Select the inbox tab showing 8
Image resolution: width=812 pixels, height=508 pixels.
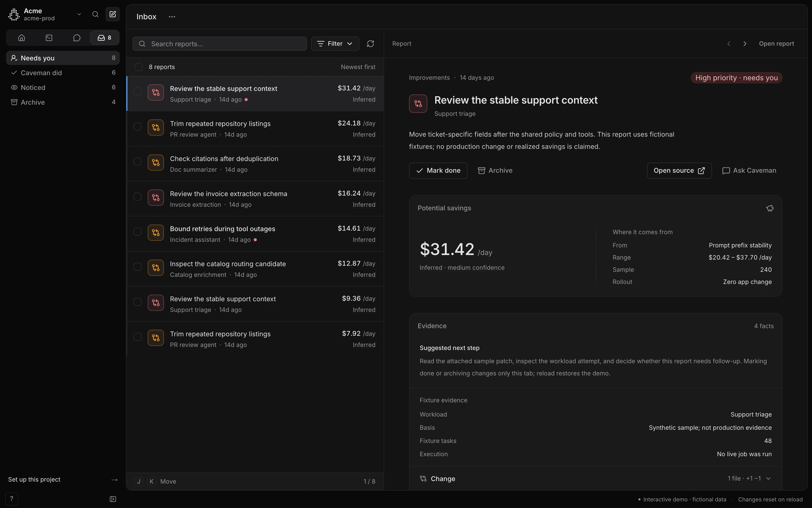[x=104, y=38]
